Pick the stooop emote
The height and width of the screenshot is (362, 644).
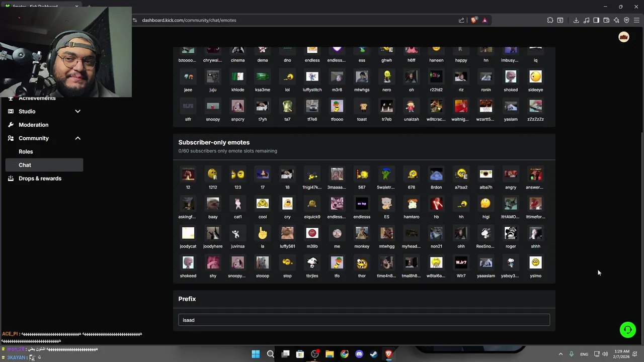262,263
